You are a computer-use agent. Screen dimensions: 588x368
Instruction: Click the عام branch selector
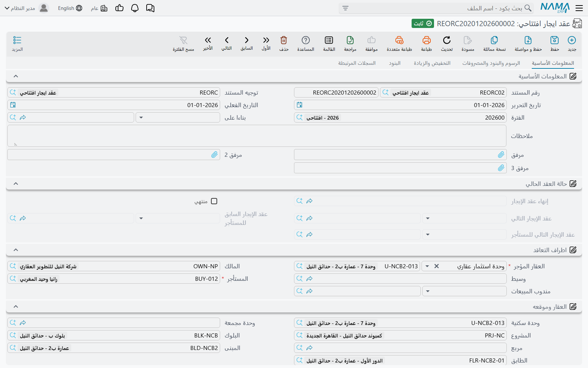pos(99,8)
